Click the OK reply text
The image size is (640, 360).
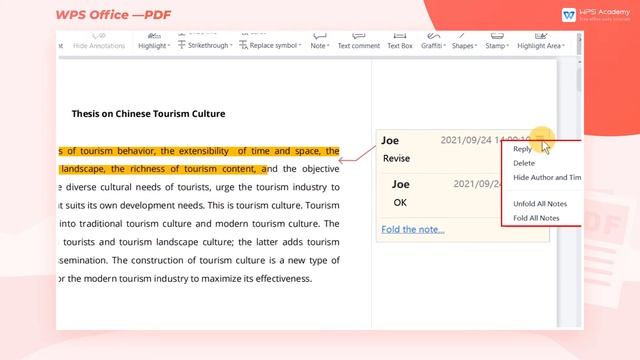coord(400,202)
